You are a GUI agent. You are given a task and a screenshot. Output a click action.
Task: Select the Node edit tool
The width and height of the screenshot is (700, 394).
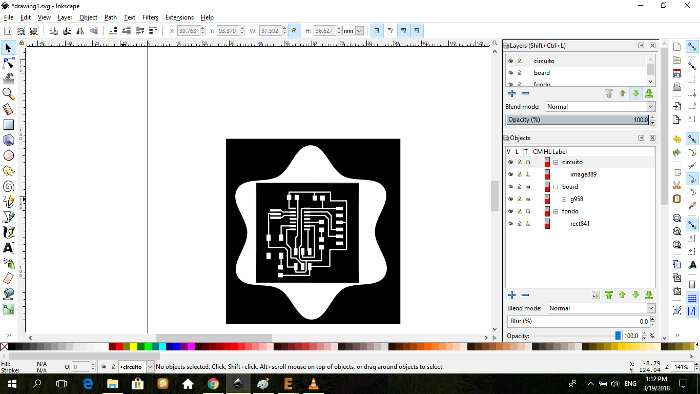tap(8, 63)
